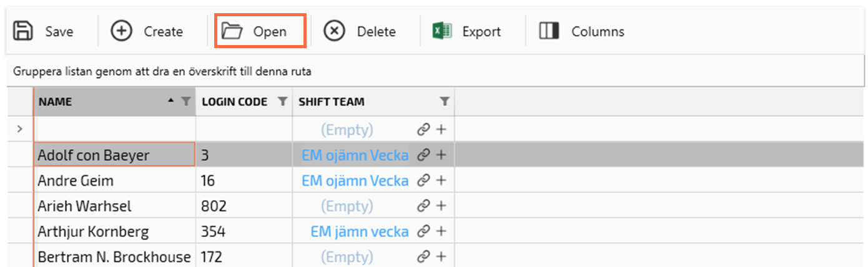Sort by the NAME column header

[94, 101]
